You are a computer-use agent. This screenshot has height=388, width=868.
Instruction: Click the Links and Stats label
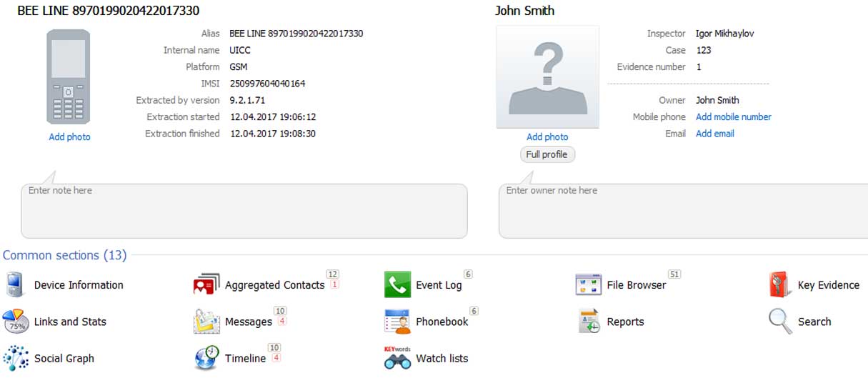(x=70, y=322)
